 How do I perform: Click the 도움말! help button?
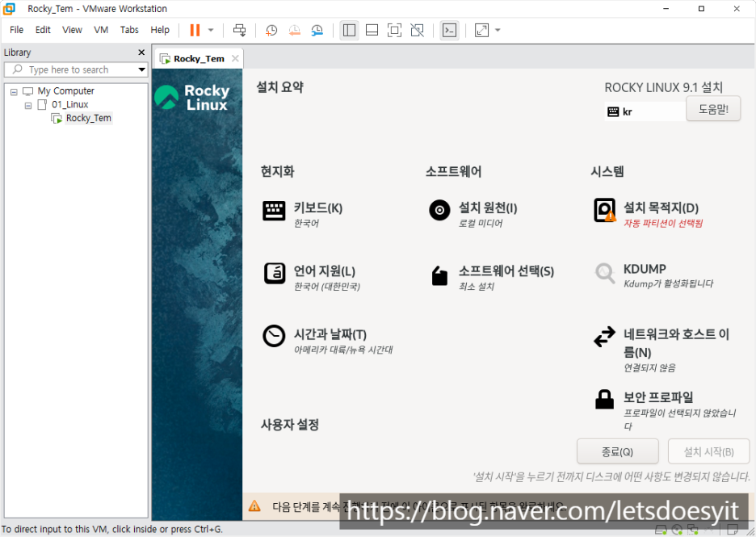click(x=713, y=109)
